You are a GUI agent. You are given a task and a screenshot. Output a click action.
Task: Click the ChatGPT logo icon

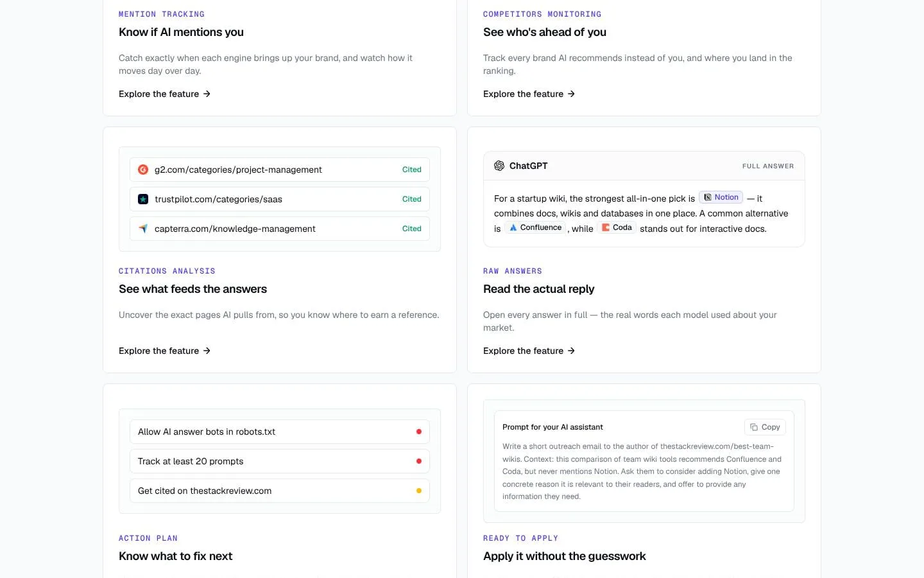499,166
